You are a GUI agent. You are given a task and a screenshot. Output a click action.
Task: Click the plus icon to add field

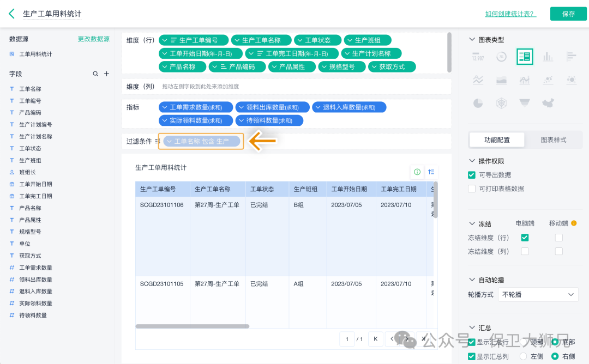click(x=107, y=74)
